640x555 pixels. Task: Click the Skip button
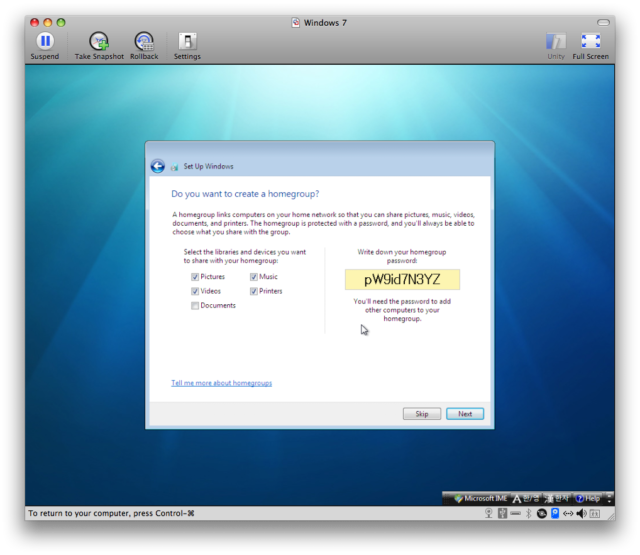coord(422,414)
